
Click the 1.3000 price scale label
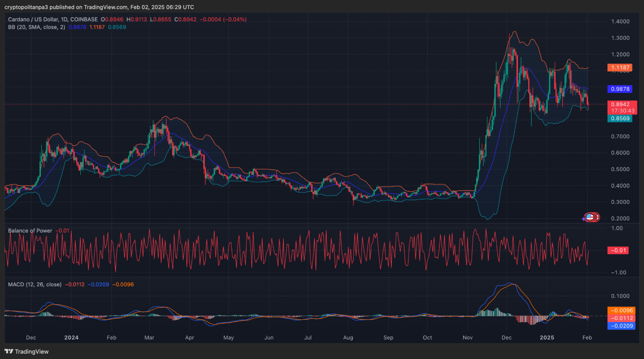(x=620, y=38)
